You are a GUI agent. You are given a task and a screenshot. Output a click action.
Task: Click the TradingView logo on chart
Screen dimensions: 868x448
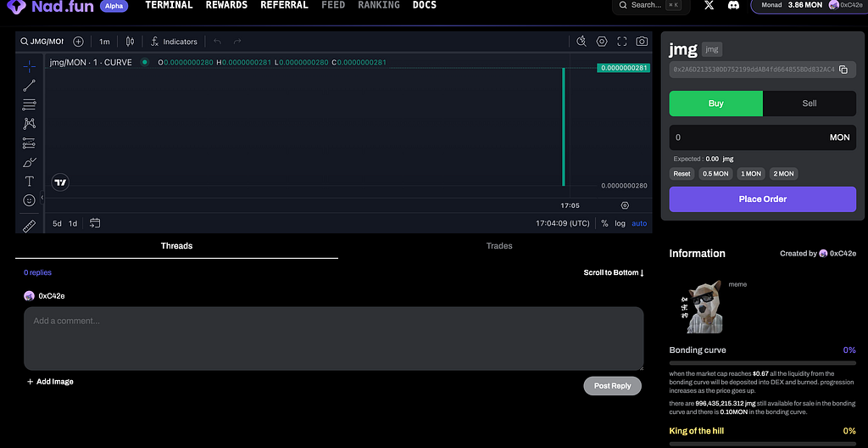[60, 182]
